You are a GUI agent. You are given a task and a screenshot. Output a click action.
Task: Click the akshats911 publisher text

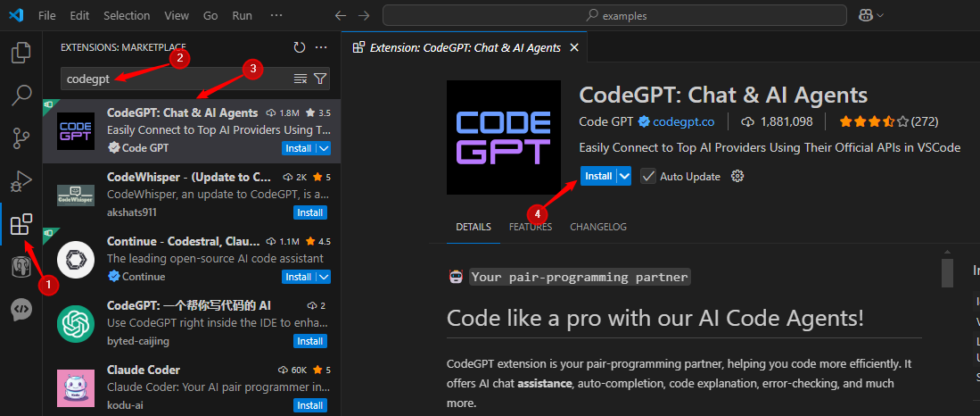132,212
